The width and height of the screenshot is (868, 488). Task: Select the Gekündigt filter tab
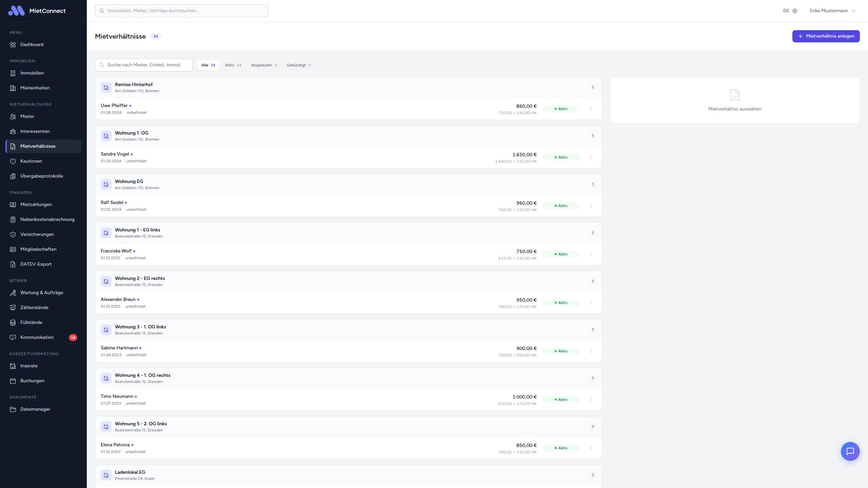point(298,65)
